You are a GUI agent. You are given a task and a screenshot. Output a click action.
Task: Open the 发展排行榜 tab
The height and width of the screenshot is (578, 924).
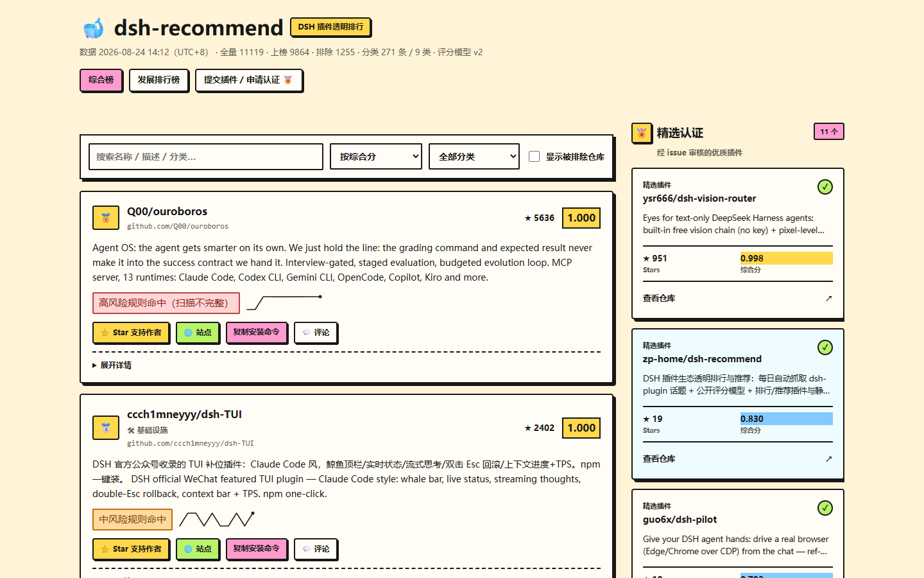158,80
